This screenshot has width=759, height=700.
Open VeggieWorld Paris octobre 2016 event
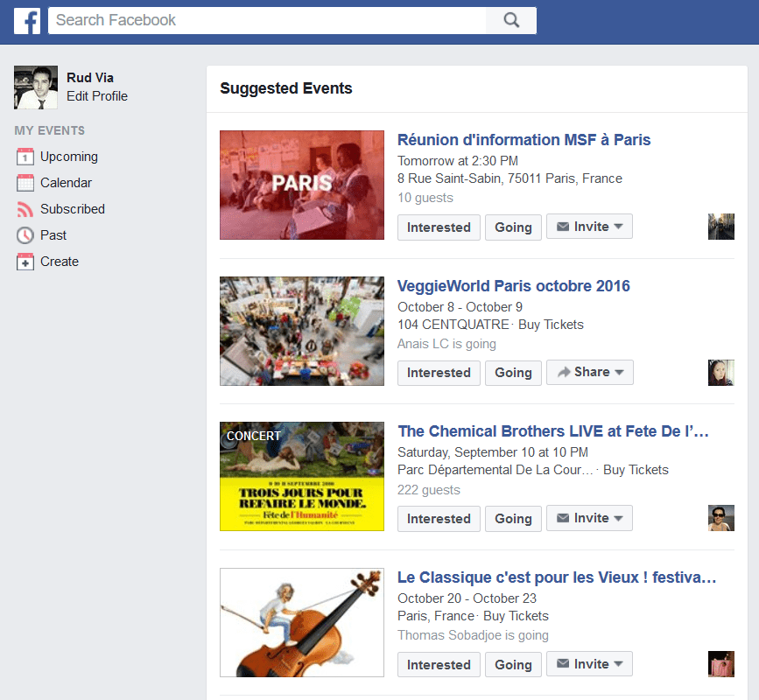(514, 286)
